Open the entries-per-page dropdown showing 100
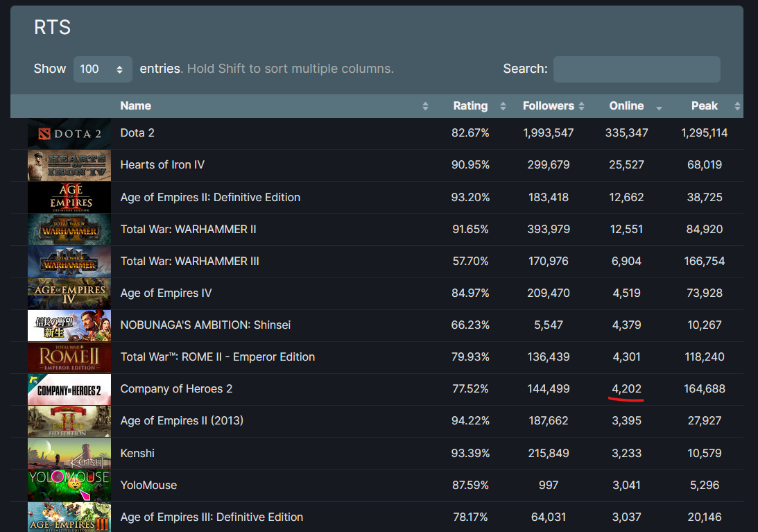758x532 pixels. tap(103, 69)
